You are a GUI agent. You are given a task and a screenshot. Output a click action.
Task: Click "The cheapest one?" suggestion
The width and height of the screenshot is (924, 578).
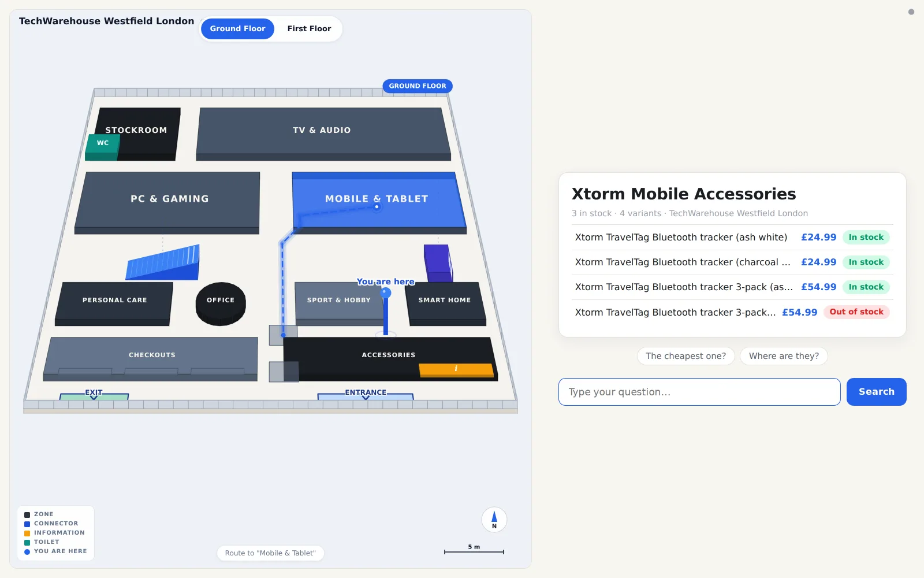686,356
